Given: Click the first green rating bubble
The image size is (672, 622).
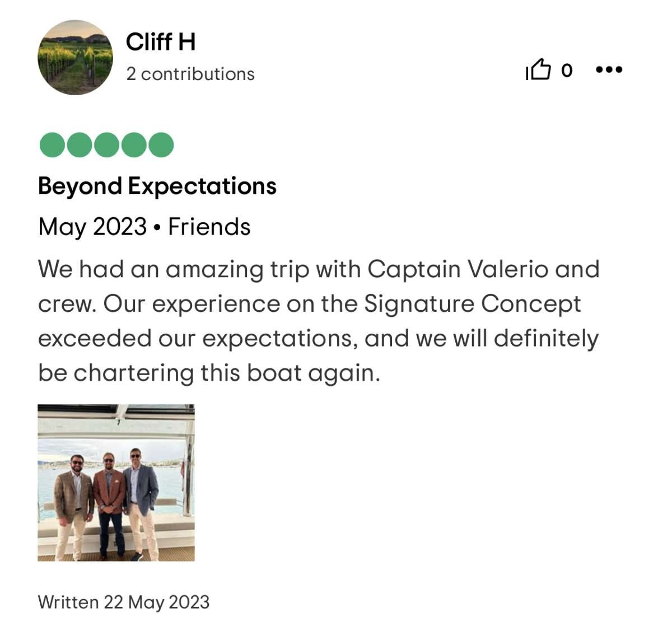Looking at the screenshot, I should 52,145.
